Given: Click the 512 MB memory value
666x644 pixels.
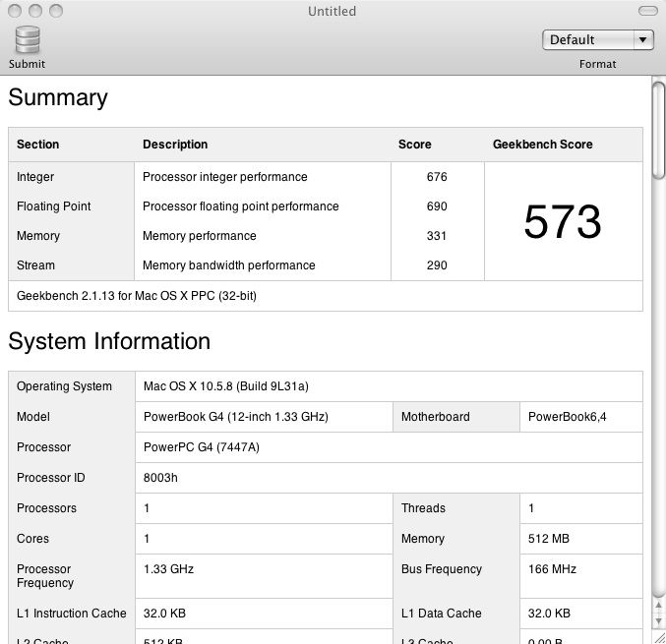Looking at the screenshot, I should [x=548, y=539].
